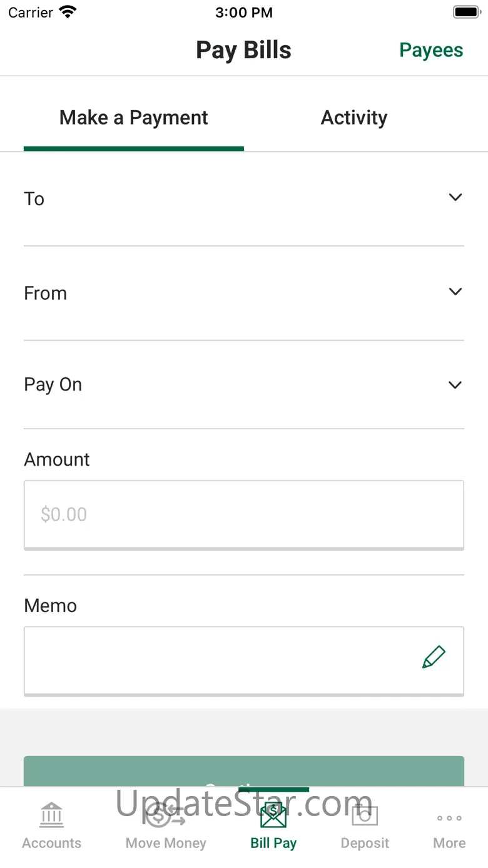Open the Payees link
The image size is (488, 868).
(431, 50)
